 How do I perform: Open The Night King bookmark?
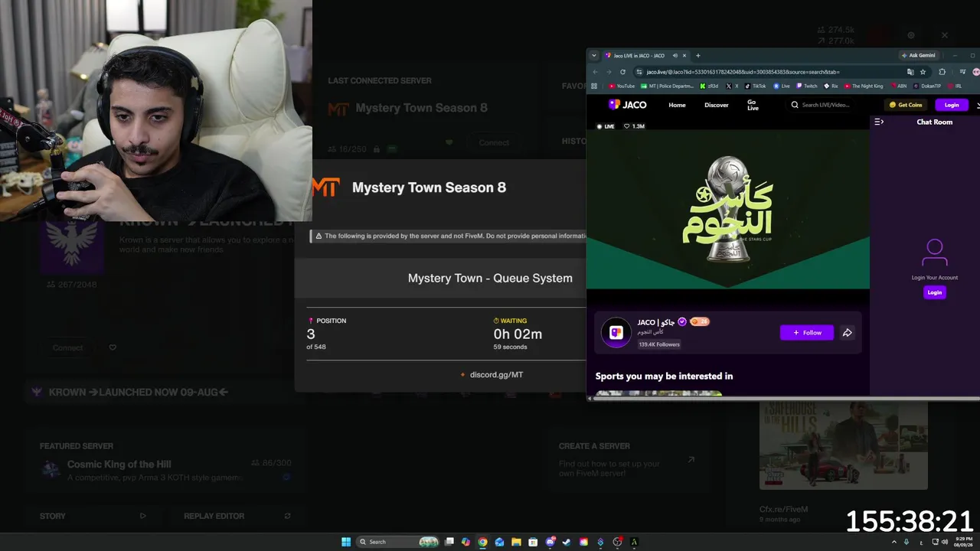pyautogui.click(x=864, y=86)
